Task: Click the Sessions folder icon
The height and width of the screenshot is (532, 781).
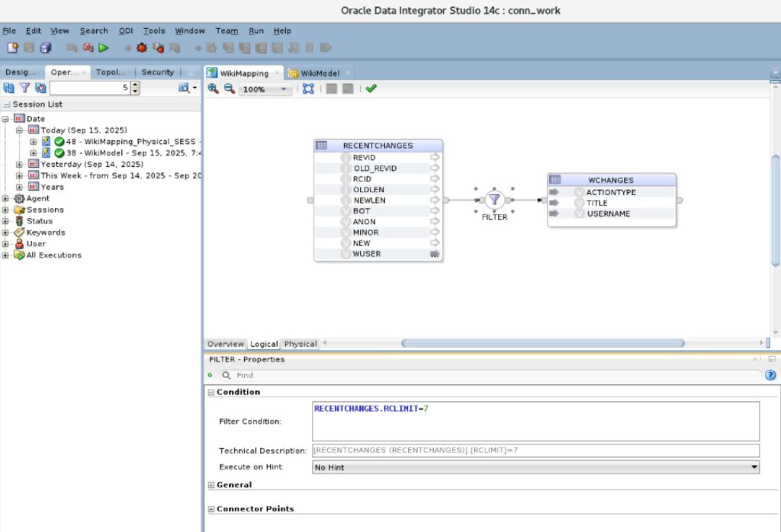Action: click(19, 210)
